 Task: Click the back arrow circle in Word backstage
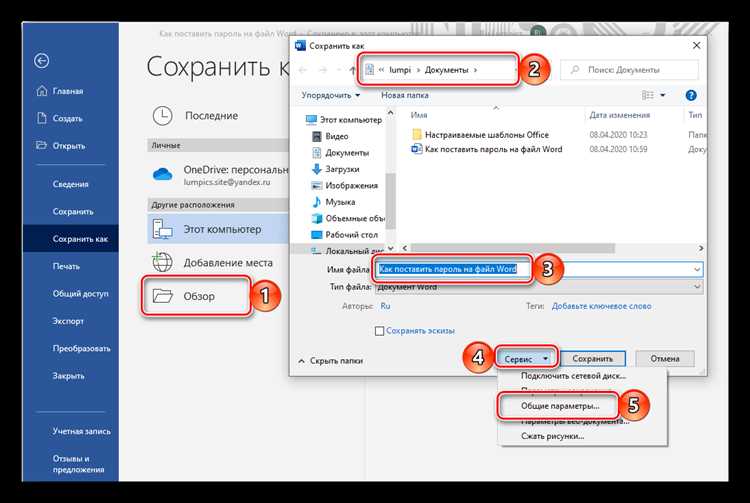coord(42,61)
